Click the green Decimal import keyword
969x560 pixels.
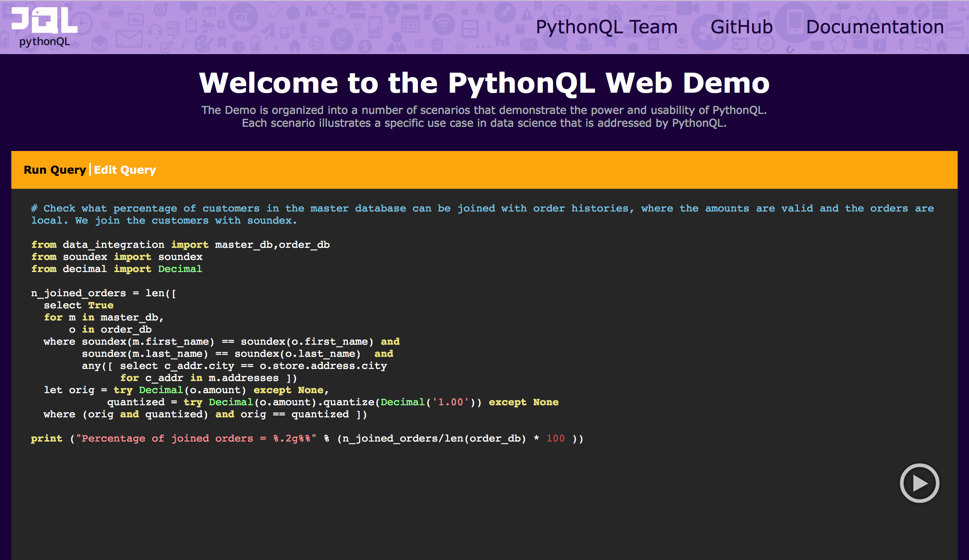pos(179,269)
